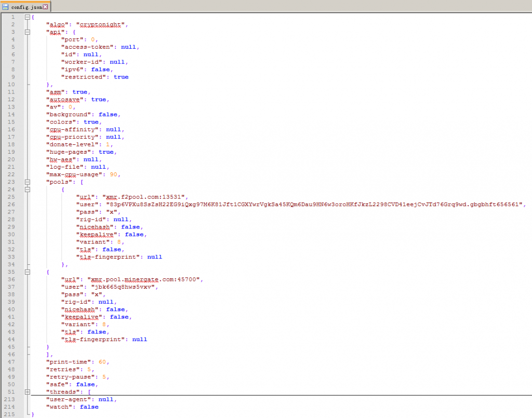Collapse the first pool object at line 24

point(27,190)
